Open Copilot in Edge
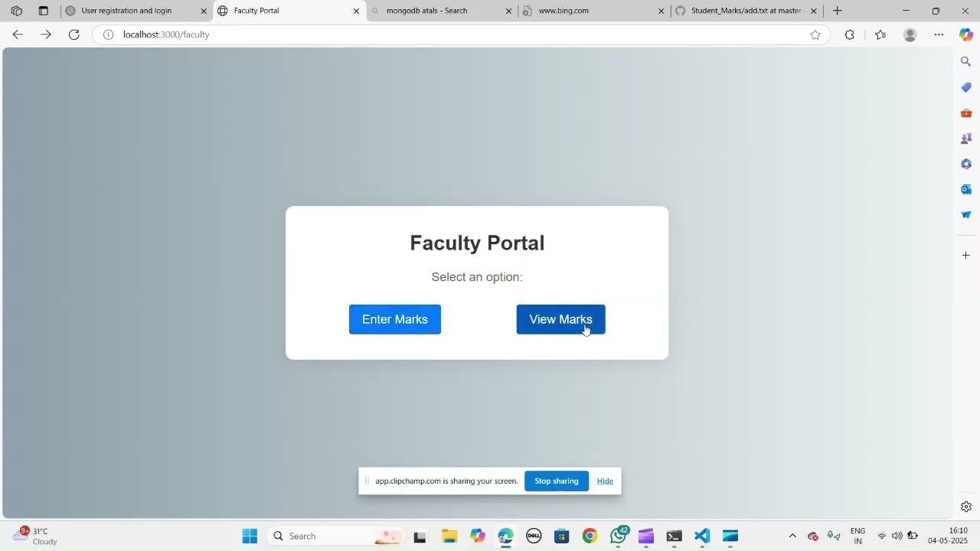 pos(966,34)
